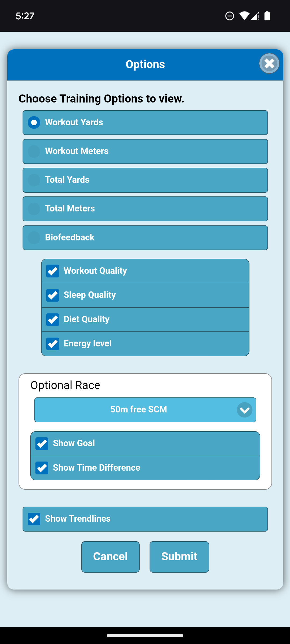Image resolution: width=290 pixels, height=644 pixels.
Task: Toggle the Sleep Quality checkbox
Action: pyautogui.click(x=53, y=295)
